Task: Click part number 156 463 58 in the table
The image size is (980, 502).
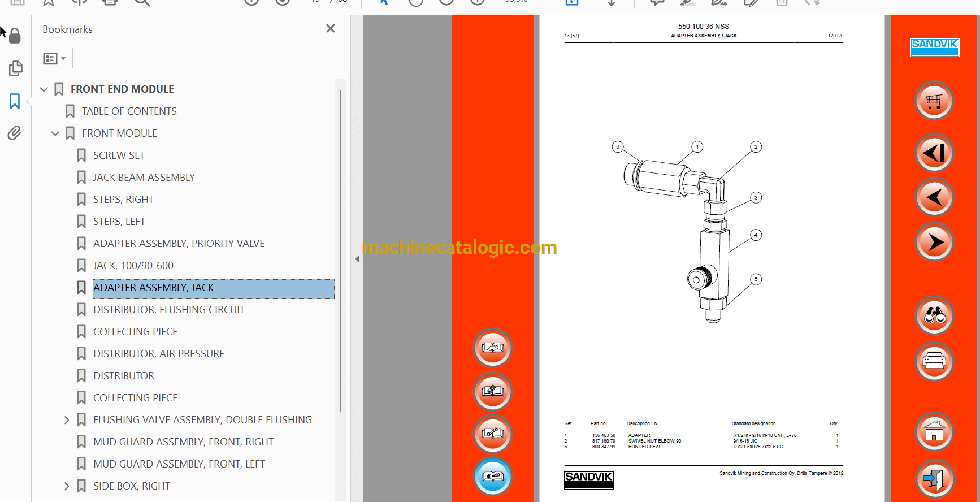Action: pyautogui.click(x=604, y=435)
